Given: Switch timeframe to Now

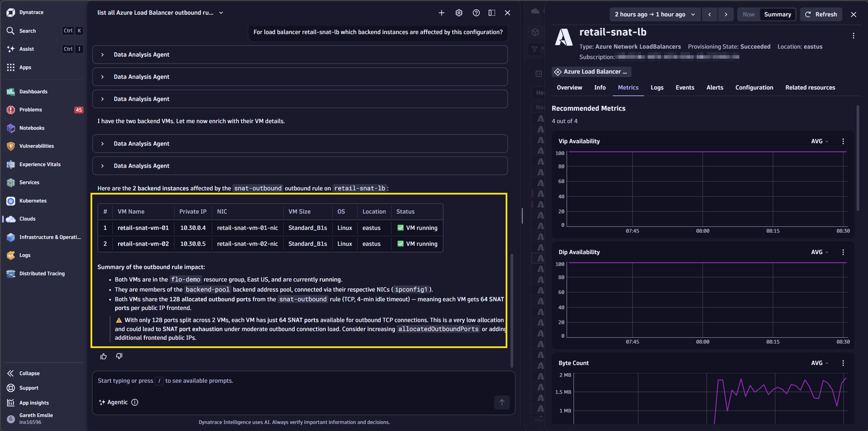Looking at the screenshot, I should (x=749, y=15).
